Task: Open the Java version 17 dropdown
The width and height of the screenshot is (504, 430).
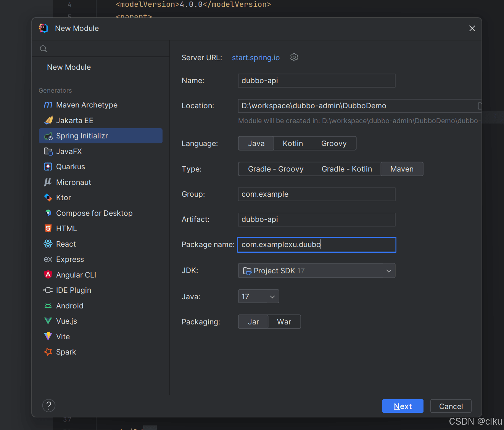Action: coord(259,296)
